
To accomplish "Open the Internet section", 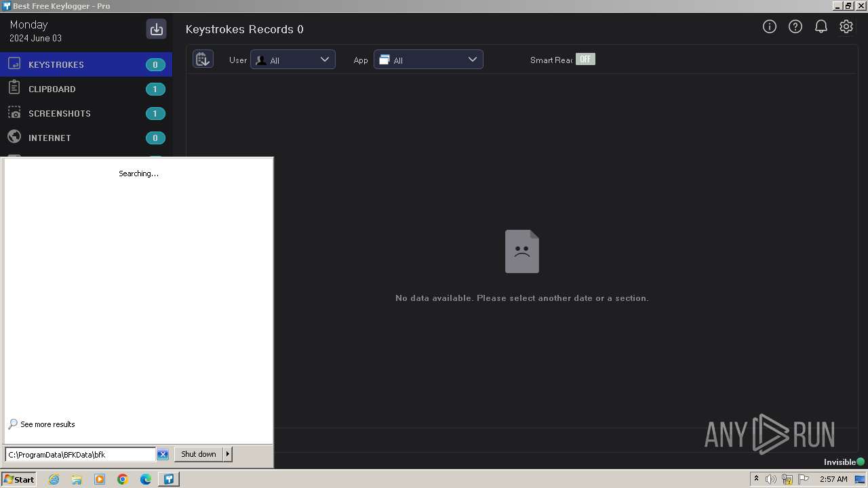I will [x=86, y=138].
